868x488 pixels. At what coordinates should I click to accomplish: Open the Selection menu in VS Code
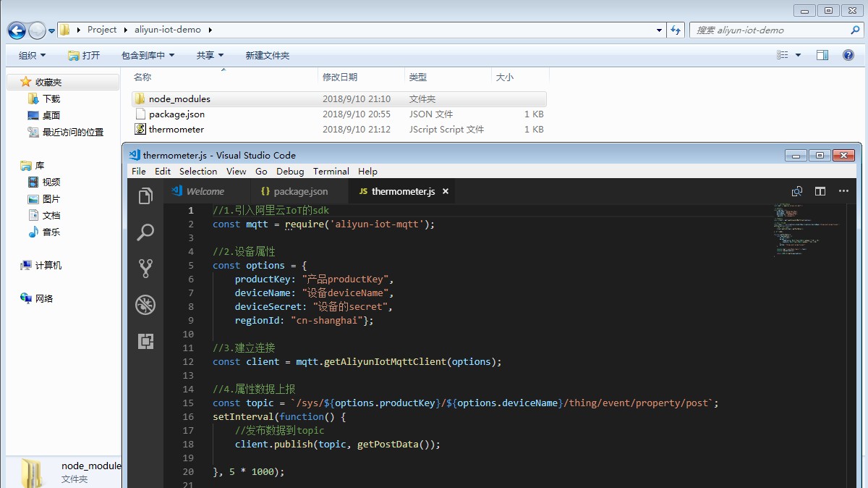pos(198,172)
